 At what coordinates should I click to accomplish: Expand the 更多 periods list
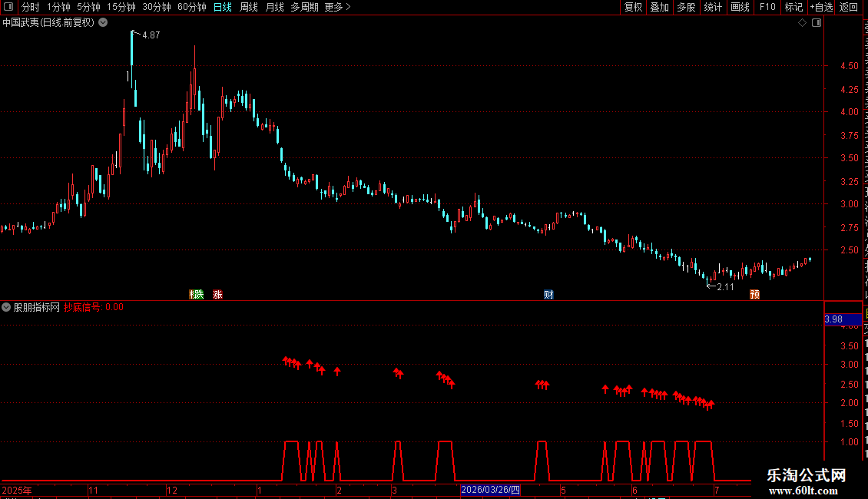[x=338, y=7]
